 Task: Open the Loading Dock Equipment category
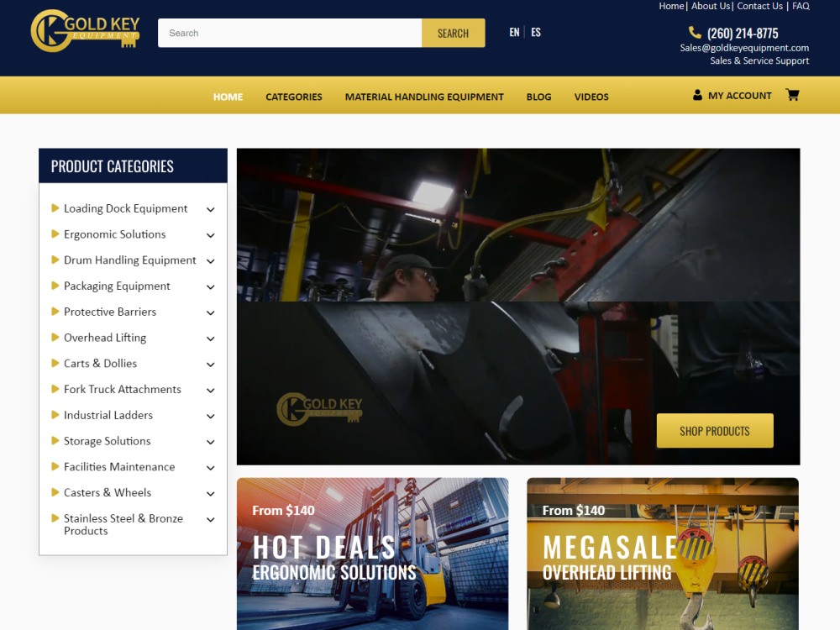pyautogui.click(x=125, y=208)
